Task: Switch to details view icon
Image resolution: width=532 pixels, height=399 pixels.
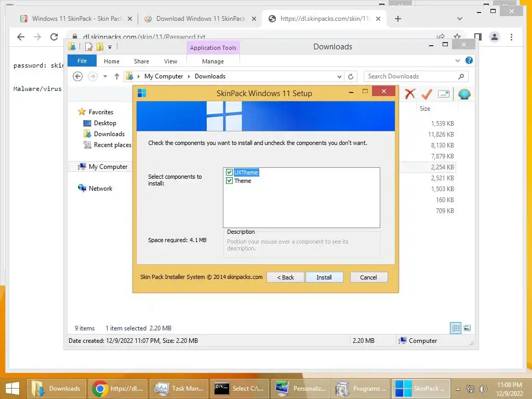Action: (x=456, y=328)
